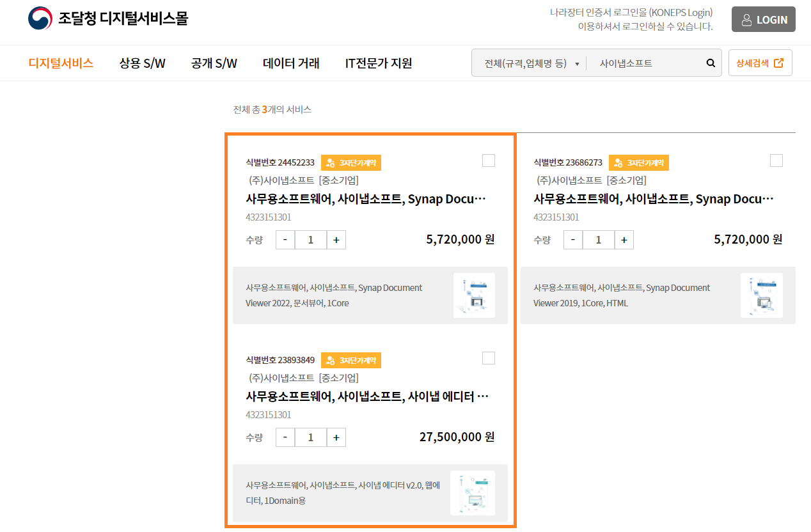Click 식별번호 24452233 text
This screenshot has width=811, height=532.
pos(280,162)
